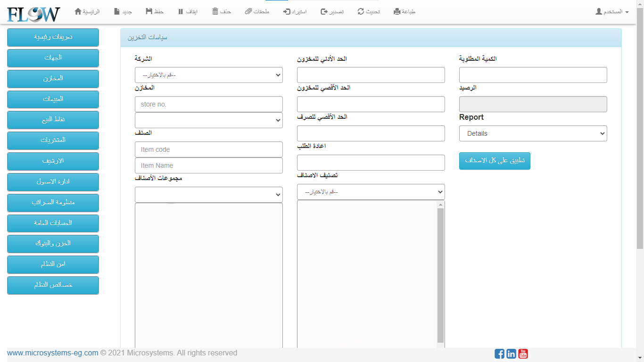Screen dimensions: 644x362
Task: Expand the company (الشركة) dropdown
Action: pyautogui.click(x=208, y=75)
